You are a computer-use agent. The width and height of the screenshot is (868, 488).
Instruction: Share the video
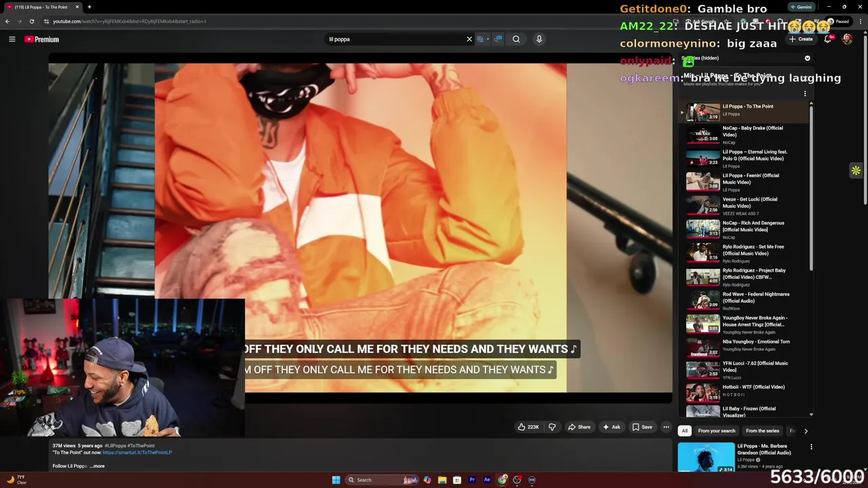tap(579, 427)
